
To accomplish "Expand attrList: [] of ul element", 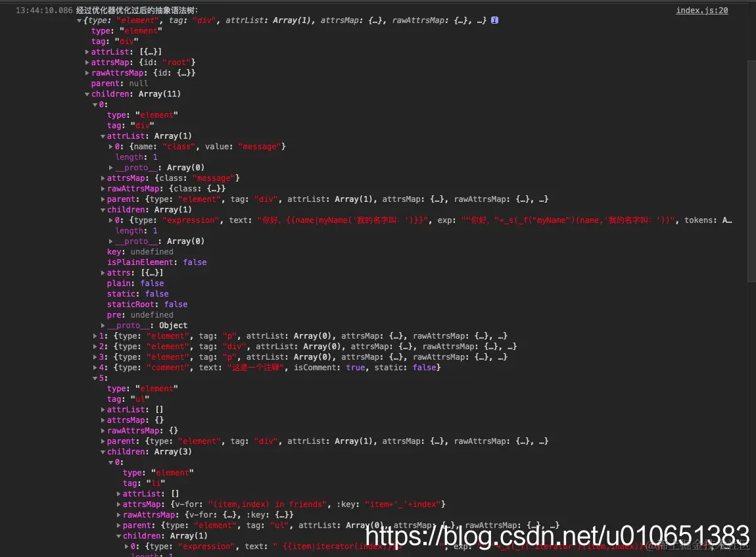I will pyautogui.click(x=103, y=410).
